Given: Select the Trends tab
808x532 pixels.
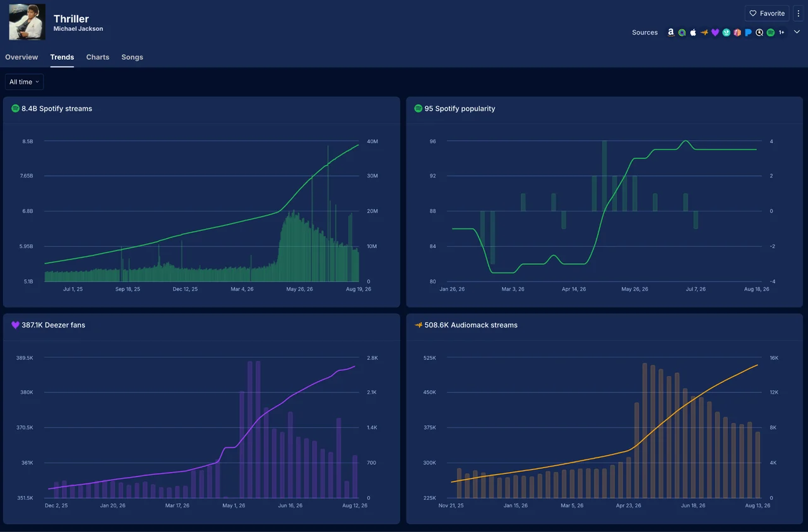Looking at the screenshot, I should (62, 57).
